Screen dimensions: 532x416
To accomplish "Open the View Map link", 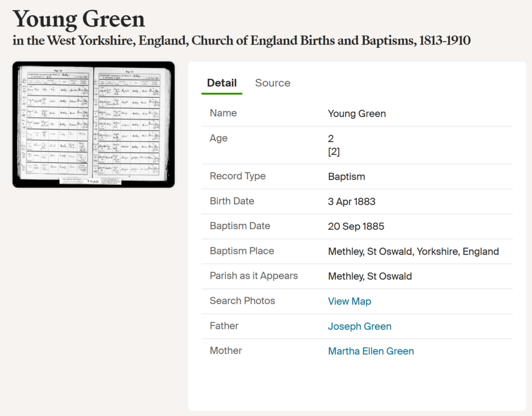I will (349, 301).
